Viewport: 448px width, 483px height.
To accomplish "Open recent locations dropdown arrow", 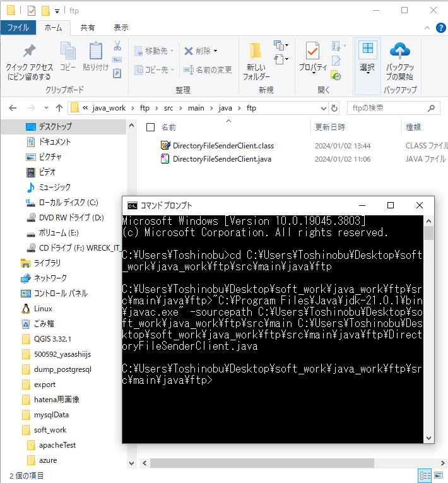I will pyautogui.click(x=46, y=108).
